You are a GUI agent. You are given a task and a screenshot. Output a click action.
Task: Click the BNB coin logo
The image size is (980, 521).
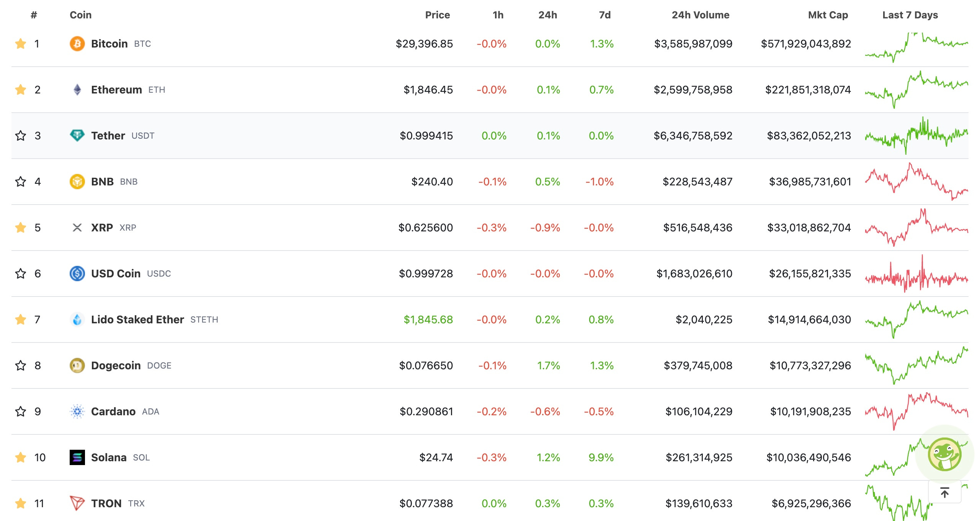[77, 182]
